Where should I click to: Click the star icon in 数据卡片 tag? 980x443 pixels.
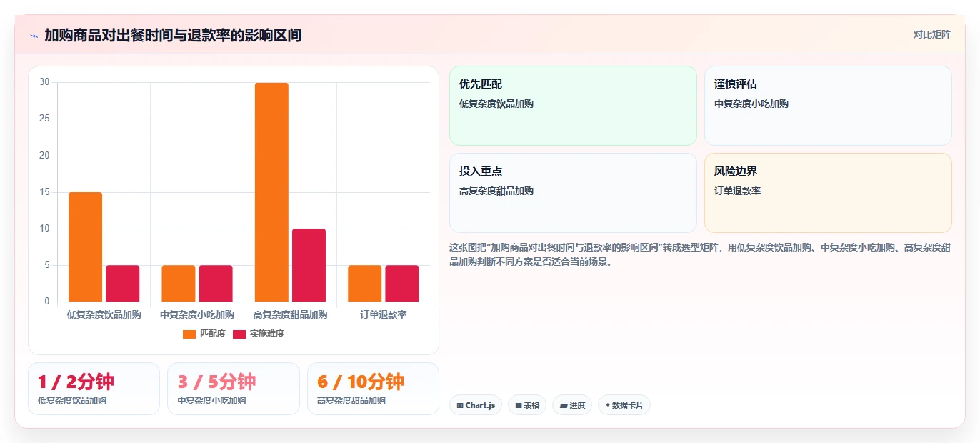[608, 405]
